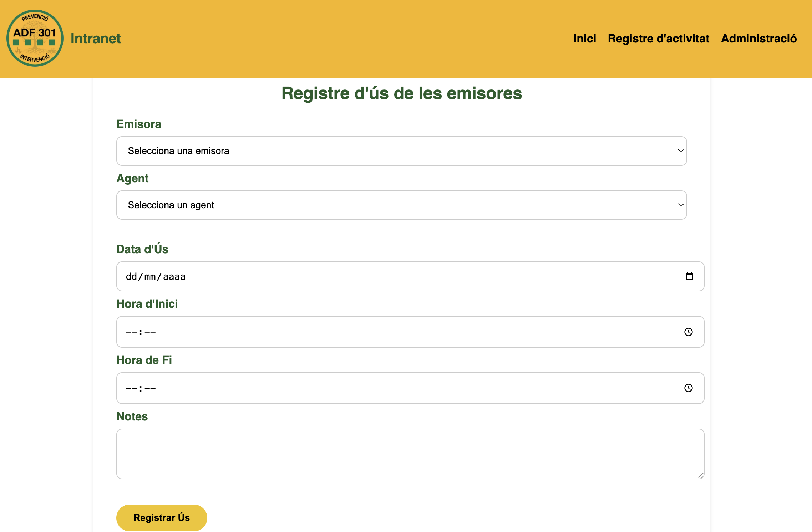Open the date picker calendar icon

(x=690, y=276)
